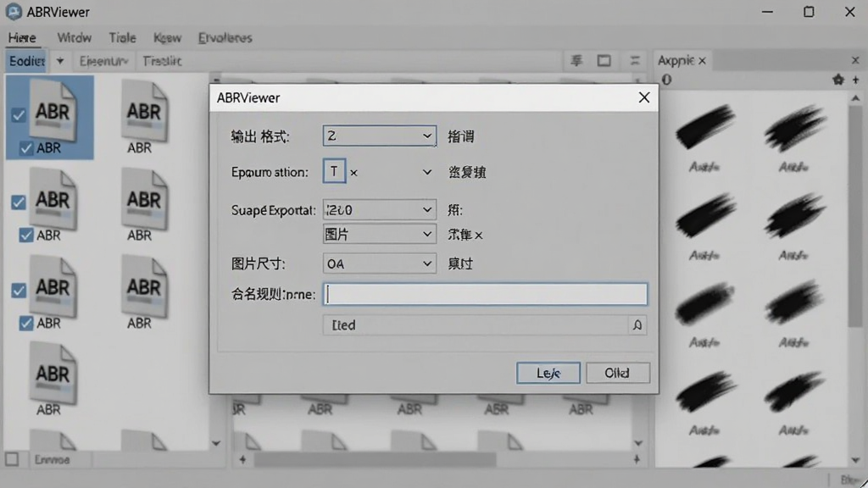Click the align icon in file panel toolbar
868x488 pixels.
tap(576, 61)
